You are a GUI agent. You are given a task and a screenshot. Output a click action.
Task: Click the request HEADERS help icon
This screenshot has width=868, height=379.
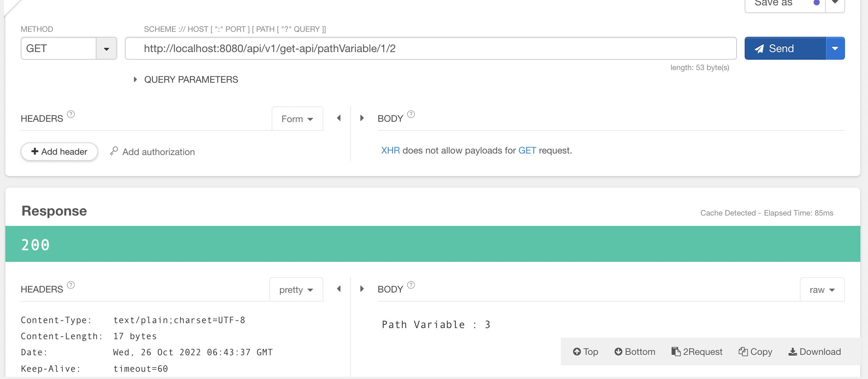pos(71,114)
